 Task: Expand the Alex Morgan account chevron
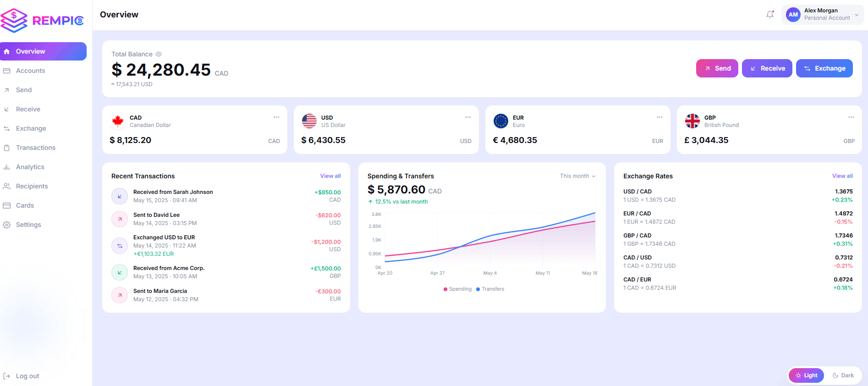point(857,15)
